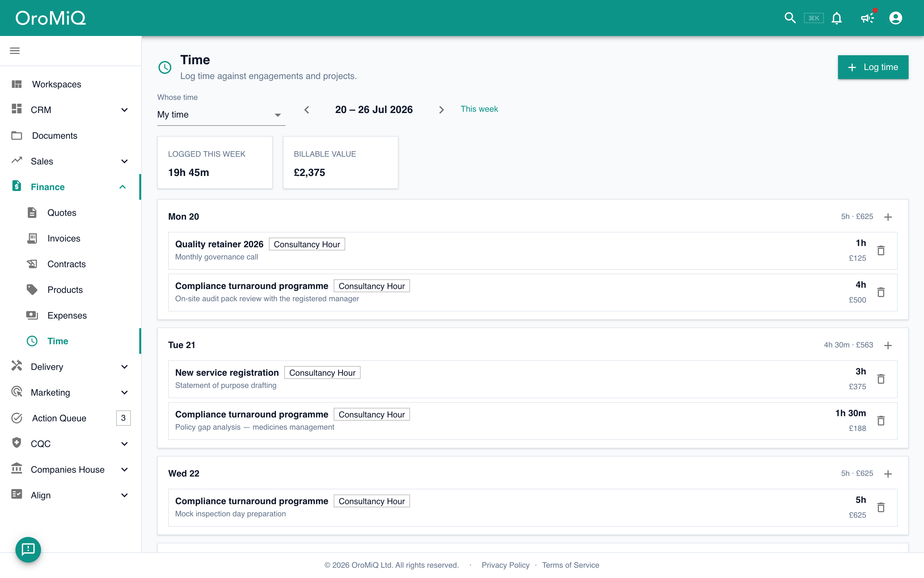Go to next week arrow
This screenshot has height=578, width=924.
pos(441,110)
